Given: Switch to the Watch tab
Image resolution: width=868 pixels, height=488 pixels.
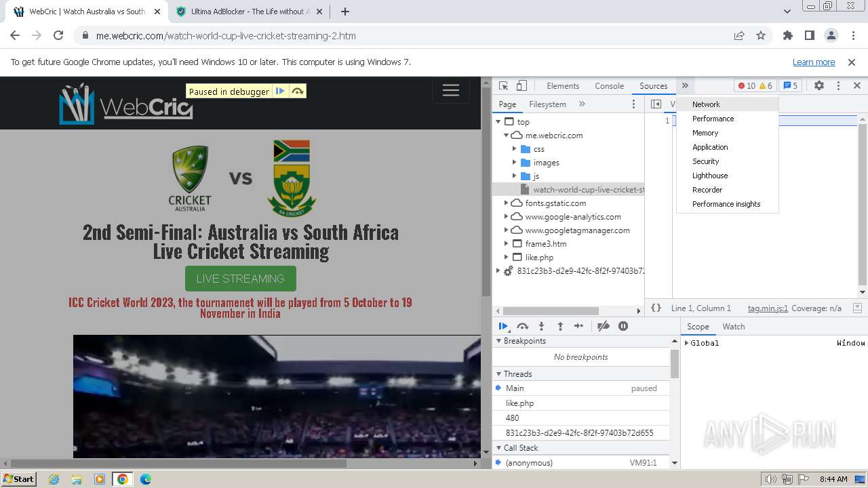Looking at the screenshot, I should point(733,327).
